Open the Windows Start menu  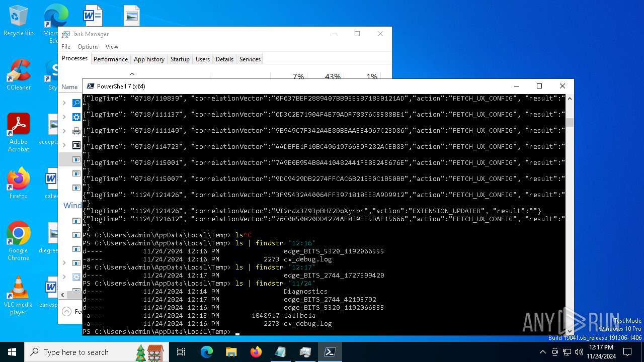pos(12,352)
